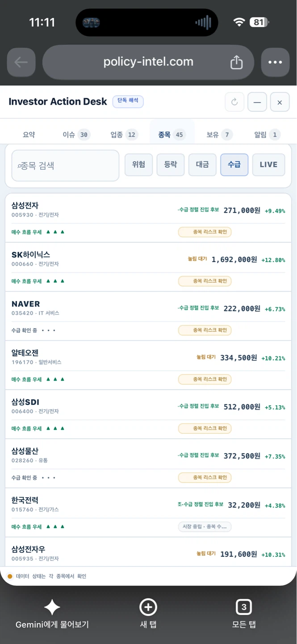Viewport: 297px width, 644px height.
Task: Tap the new tab plus icon
Action: 148,607
